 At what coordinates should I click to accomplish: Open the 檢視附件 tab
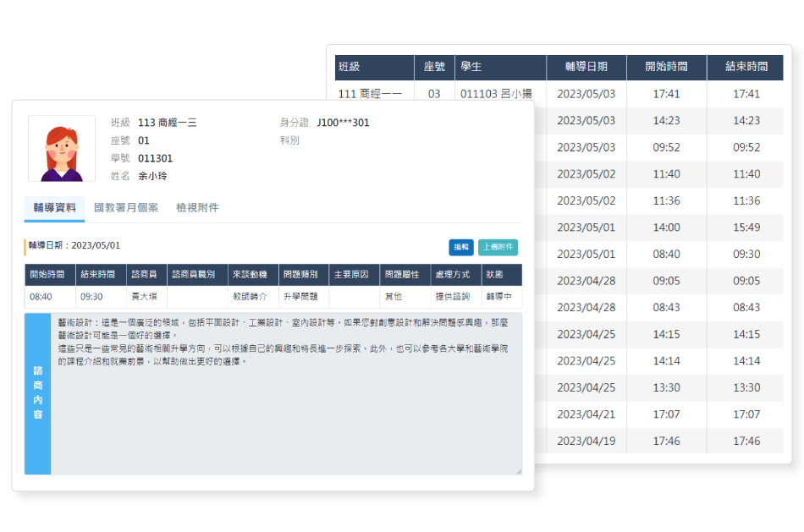pos(197,207)
